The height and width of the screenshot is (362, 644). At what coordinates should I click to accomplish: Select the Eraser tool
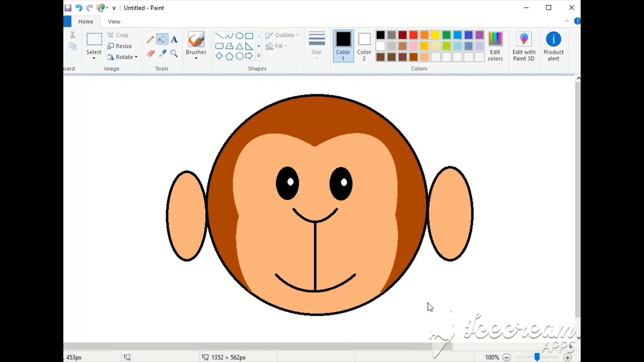[150, 53]
